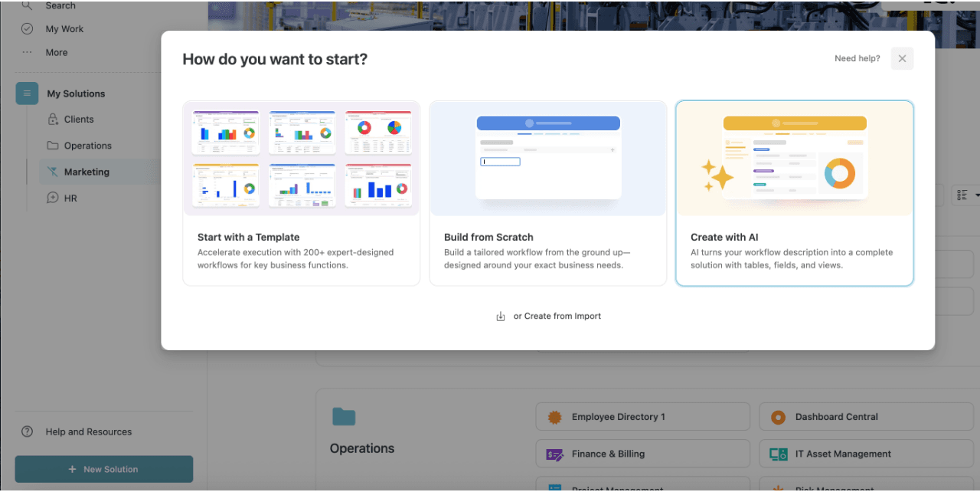Click the large Operations folder icon
The height and width of the screenshot is (492, 980).
tap(344, 416)
